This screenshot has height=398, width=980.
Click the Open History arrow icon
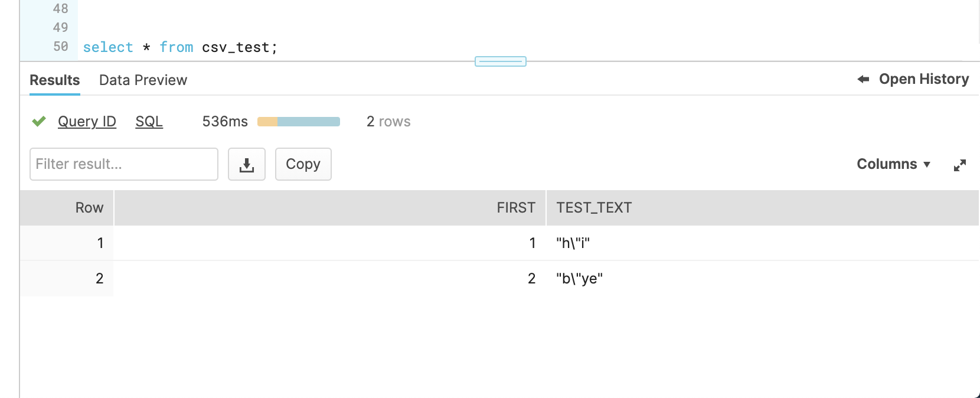[x=863, y=79]
